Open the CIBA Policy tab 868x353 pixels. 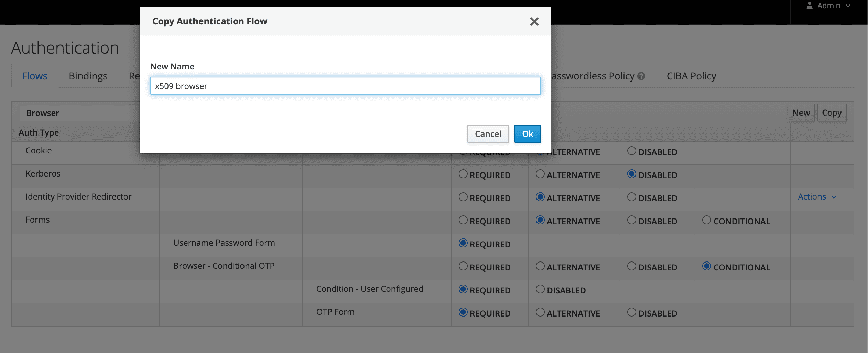pyautogui.click(x=691, y=76)
